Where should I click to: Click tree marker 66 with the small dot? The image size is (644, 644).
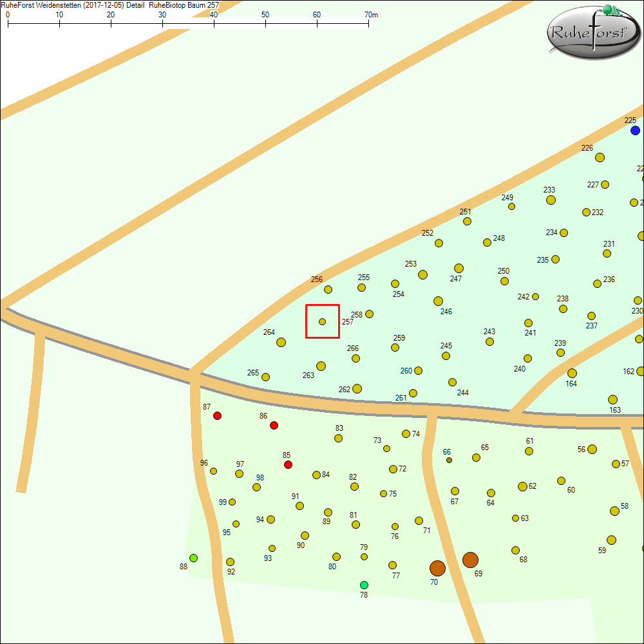tap(449, 459)
